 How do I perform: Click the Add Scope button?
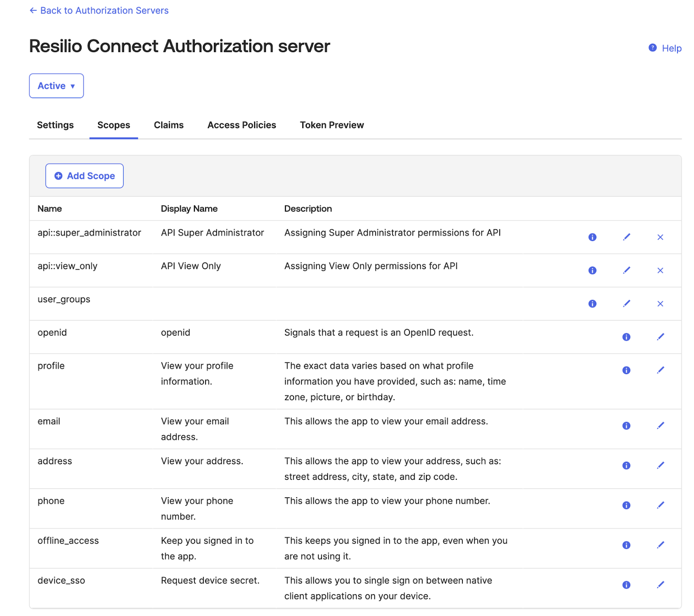[x=85, y=176]
